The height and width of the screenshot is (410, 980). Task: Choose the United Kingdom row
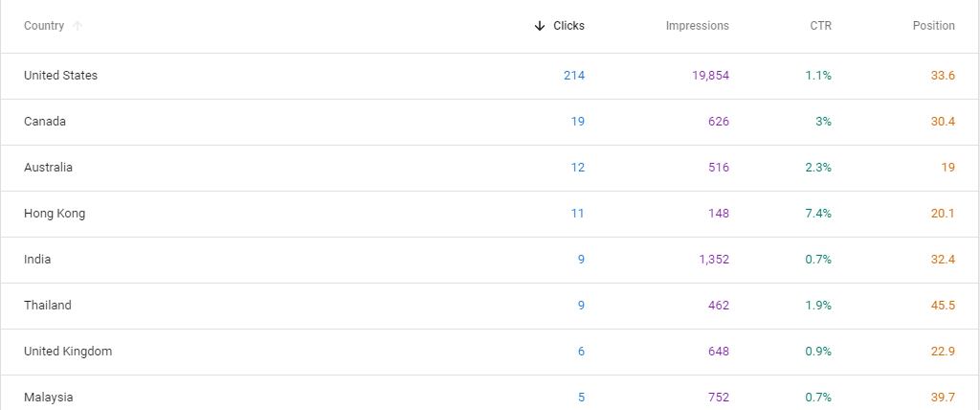click(490, 352)
